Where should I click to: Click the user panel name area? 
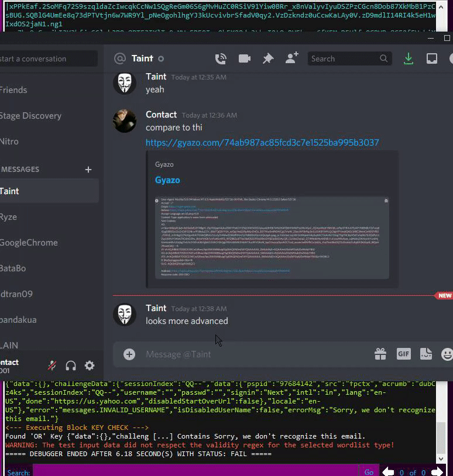(x=10, y=365)
